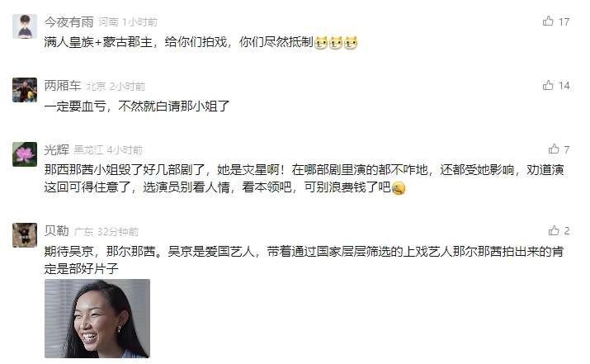Give a thumbs-up to 贝勒's comment
The image size is (590, 364).
(554, 230)
